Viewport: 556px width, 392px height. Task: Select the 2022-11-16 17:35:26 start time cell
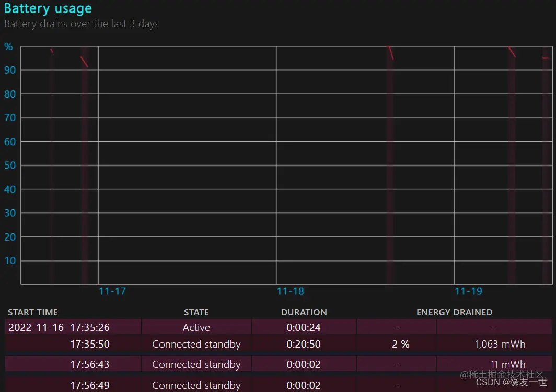click(x=73, y=327)
